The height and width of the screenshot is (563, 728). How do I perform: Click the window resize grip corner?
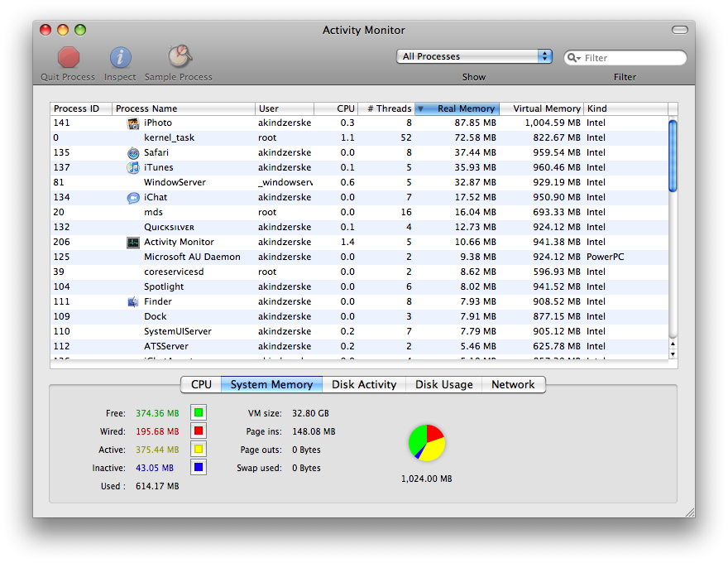pyautogui.click(x=690, y=512)
